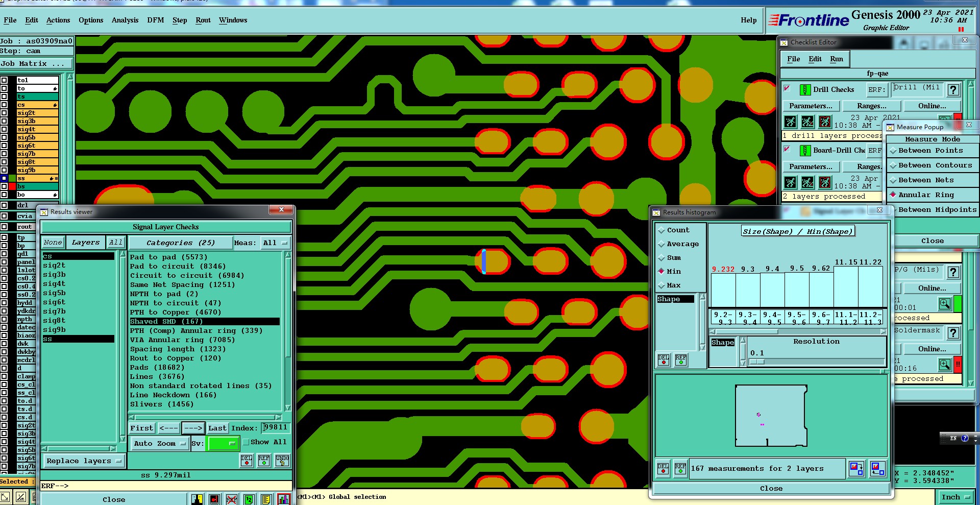Image resolution: width=980 pixels, height=505 pixels.
Task: Select Shaved SMD (167) category
Action: [x=204, y=321]
